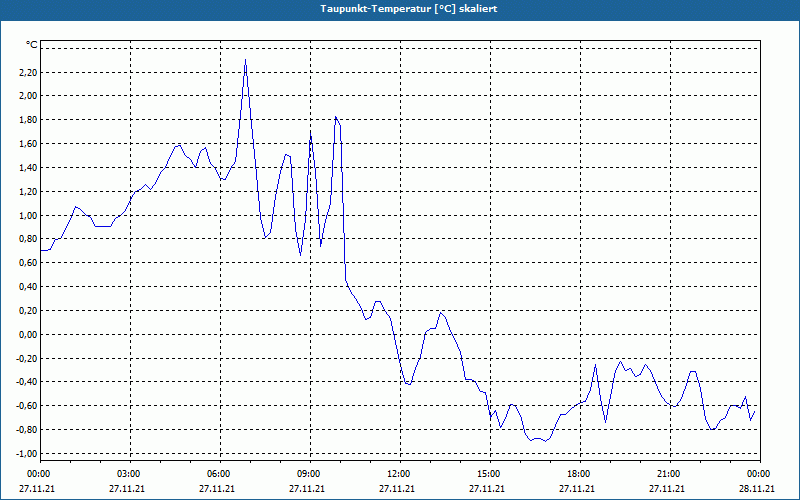
Task: Click the title 'Taupunkt-Temperatur [°C] skaliert'
Action: [409, 9]
